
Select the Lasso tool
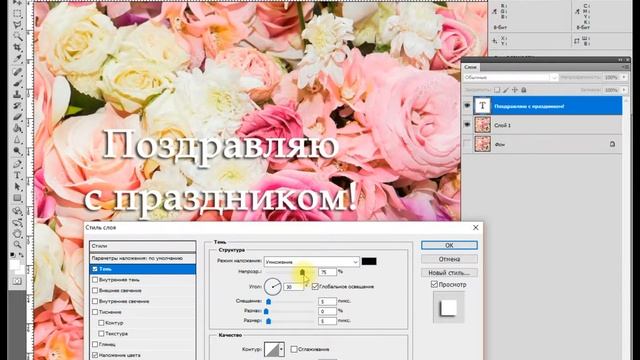click(x=17, y=25)
